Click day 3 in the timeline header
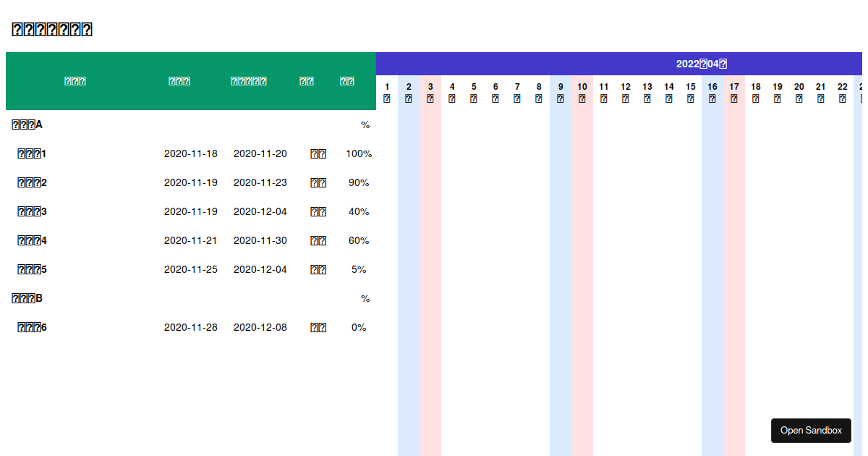The image size is (868, 456). pos(430,93)
